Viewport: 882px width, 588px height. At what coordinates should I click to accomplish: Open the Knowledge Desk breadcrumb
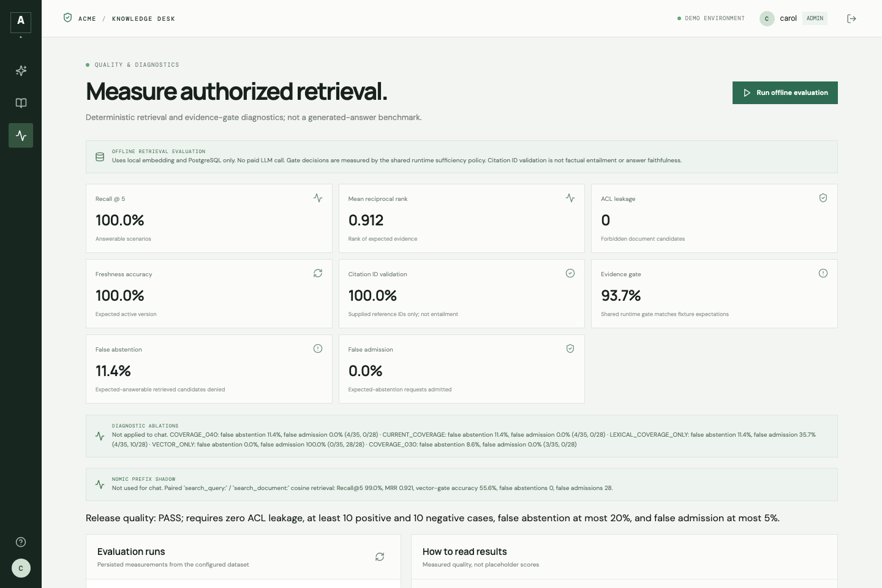tap(143, 19)
